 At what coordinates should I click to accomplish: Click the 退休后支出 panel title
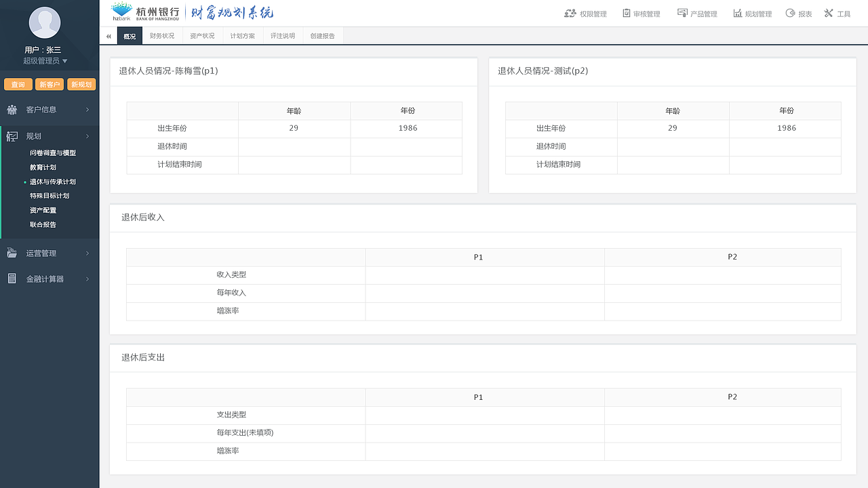(x=143, y=357)
